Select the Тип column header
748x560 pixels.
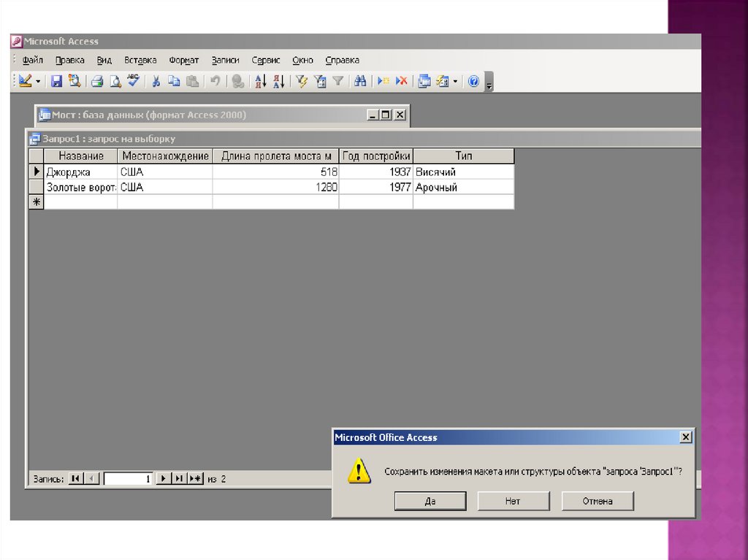[x=464, y=156]
